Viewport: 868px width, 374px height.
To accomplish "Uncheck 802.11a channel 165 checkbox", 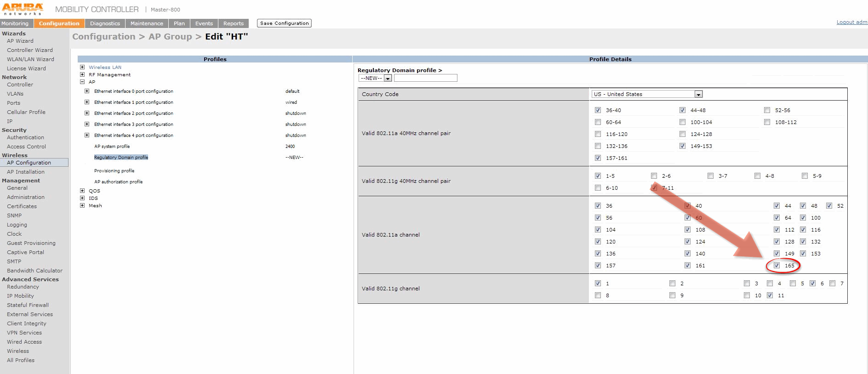I will point(777,265).
